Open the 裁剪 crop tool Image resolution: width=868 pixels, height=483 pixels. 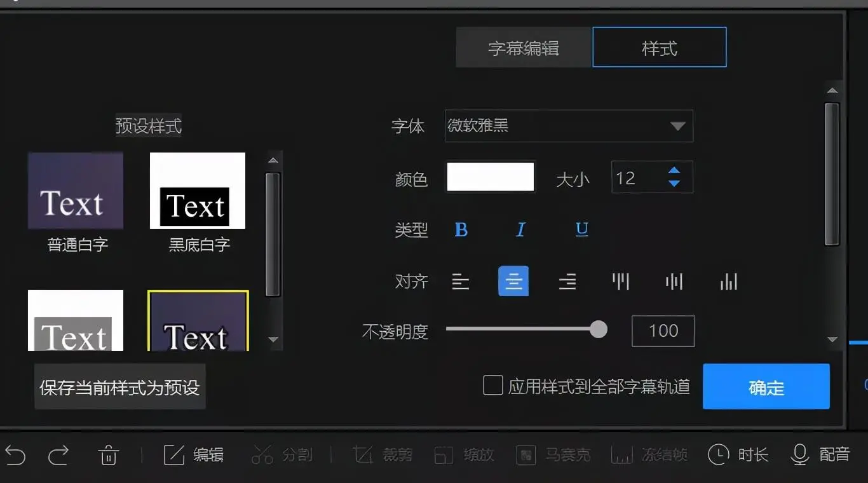tap(381, 455)
